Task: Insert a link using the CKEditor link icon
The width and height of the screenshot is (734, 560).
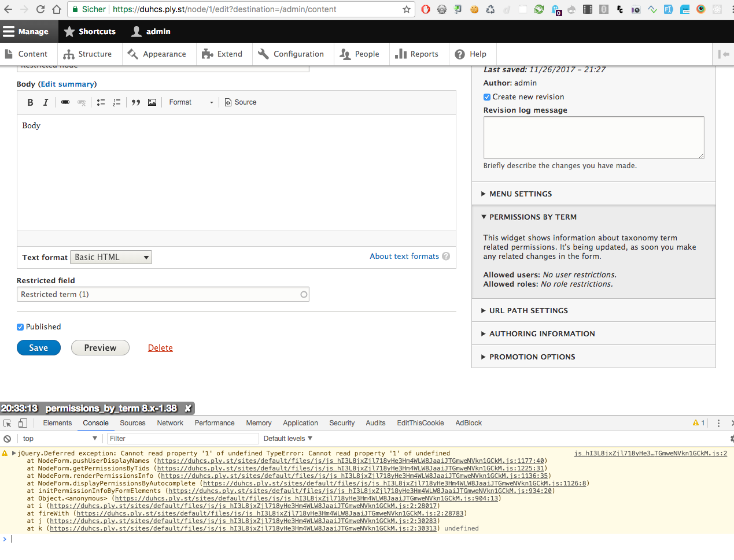Action: click(x=64, y=102)
